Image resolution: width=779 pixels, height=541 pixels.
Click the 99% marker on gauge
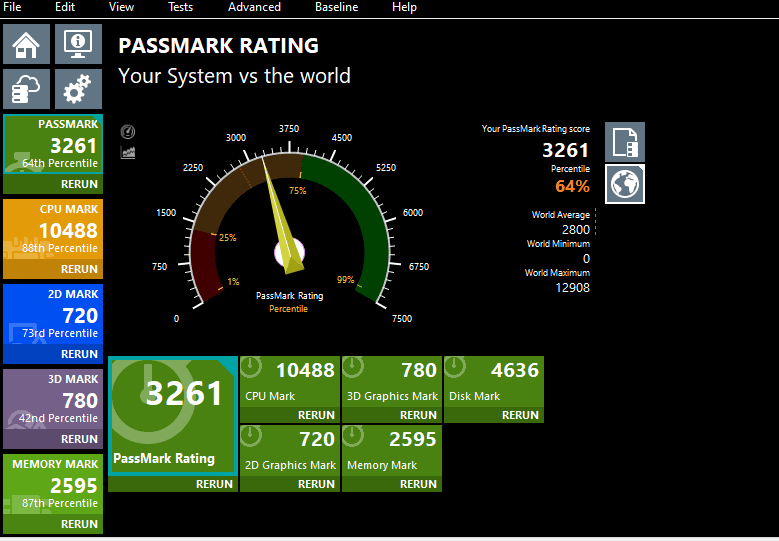tap(345, 280)
